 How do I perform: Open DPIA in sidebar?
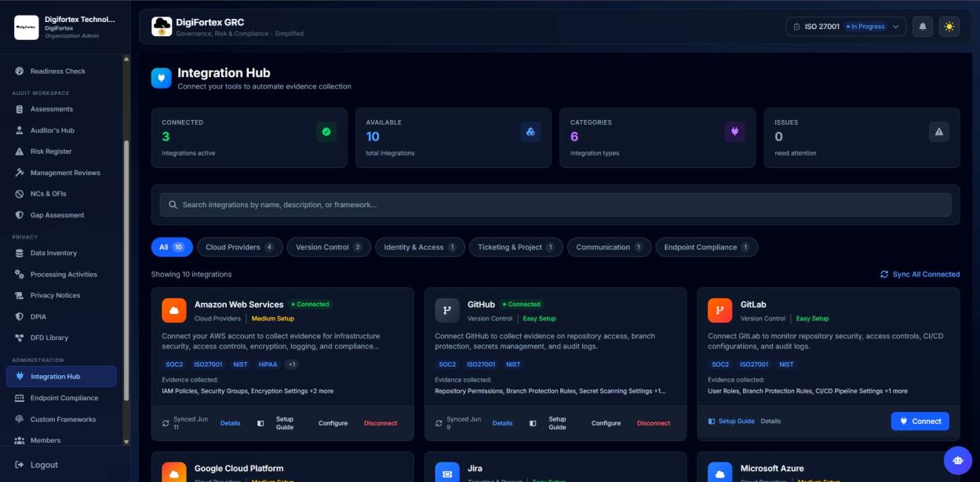pos(61,317)
